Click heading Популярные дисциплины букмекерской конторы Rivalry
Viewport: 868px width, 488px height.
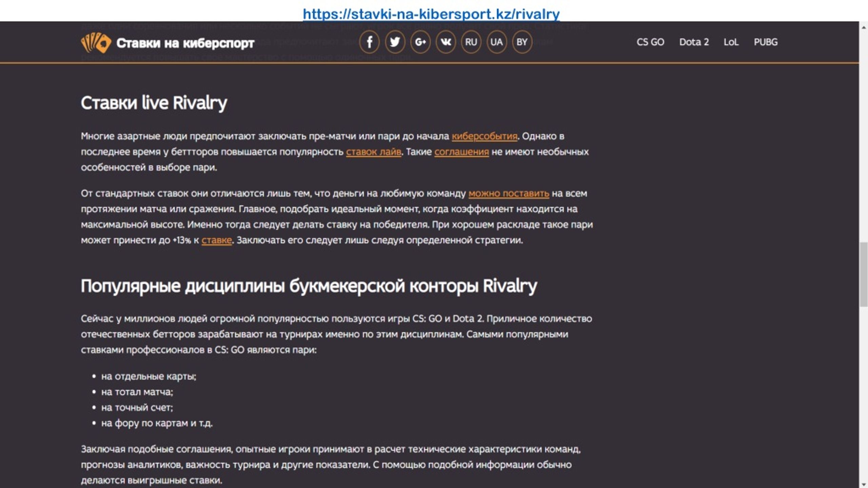(x=309, y=286)
